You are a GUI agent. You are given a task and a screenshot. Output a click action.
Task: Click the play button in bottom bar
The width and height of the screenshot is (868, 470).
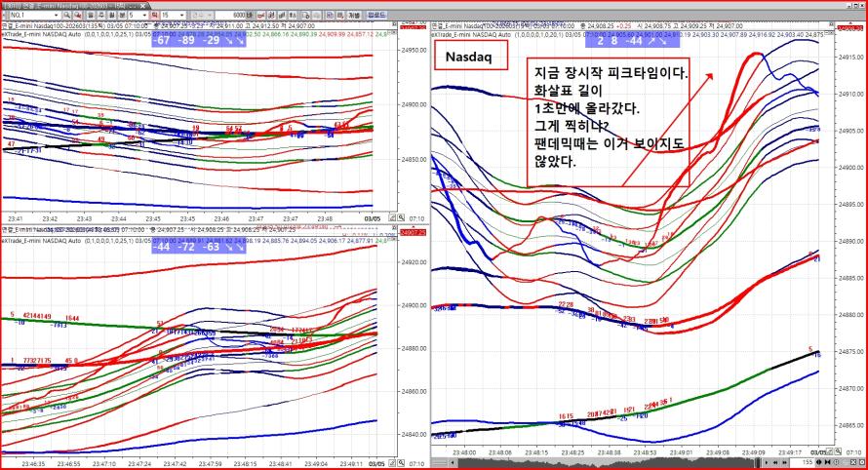[767, 462]
